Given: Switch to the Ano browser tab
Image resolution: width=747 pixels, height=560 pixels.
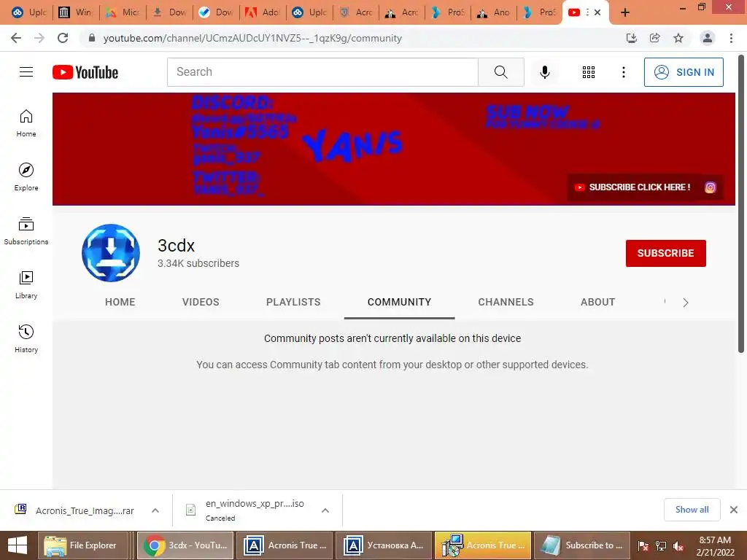Looking at the screenshot, I should [x=494, y=12].
